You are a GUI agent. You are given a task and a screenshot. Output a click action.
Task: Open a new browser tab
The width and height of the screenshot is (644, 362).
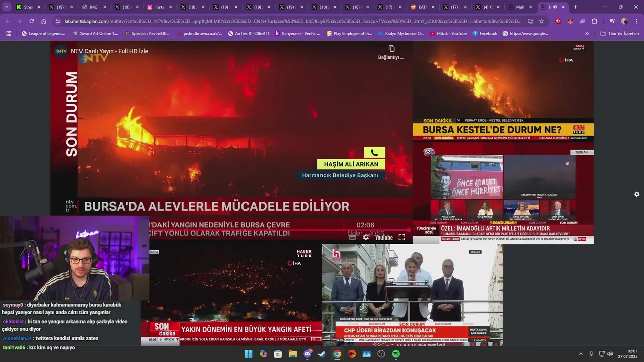575,7
